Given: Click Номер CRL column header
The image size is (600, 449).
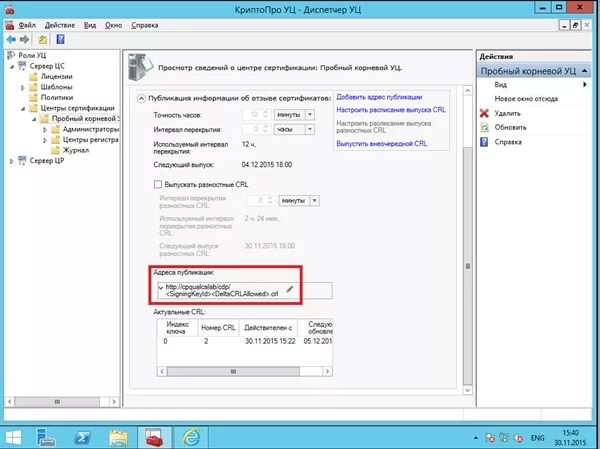Looking at the screenshot, I should [218, 328].
